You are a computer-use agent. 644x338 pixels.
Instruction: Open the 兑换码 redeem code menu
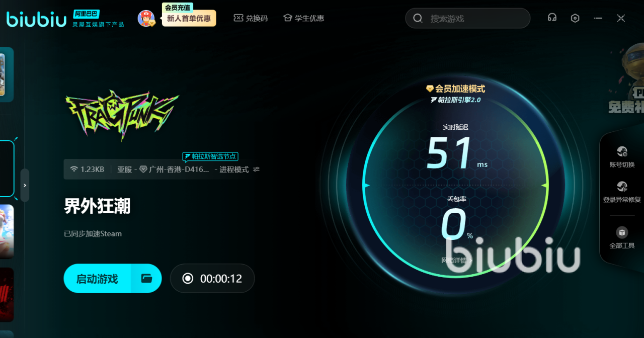pyautogui.click(x=251, y=18)
